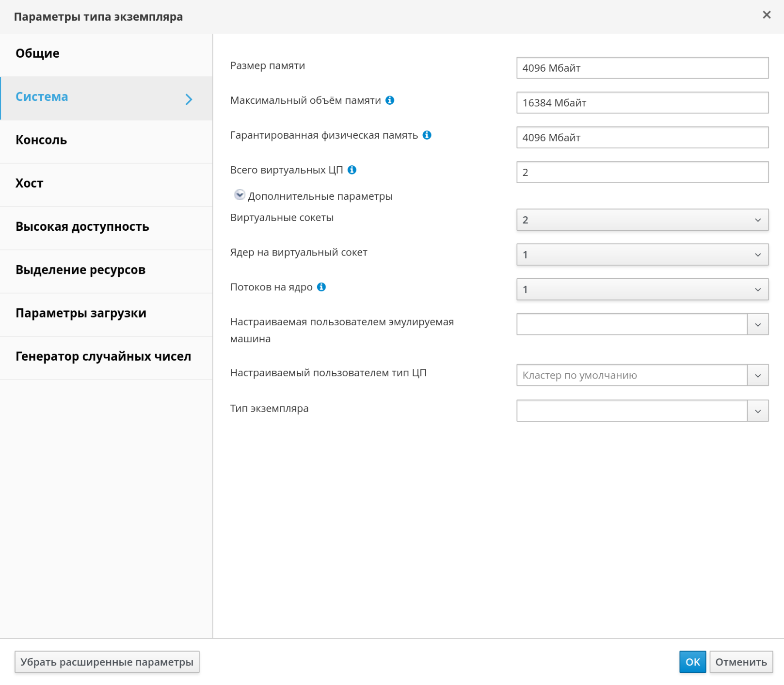The image size is (784, 685).
Task: Close the dialog with the X icon
Action: 767,15
